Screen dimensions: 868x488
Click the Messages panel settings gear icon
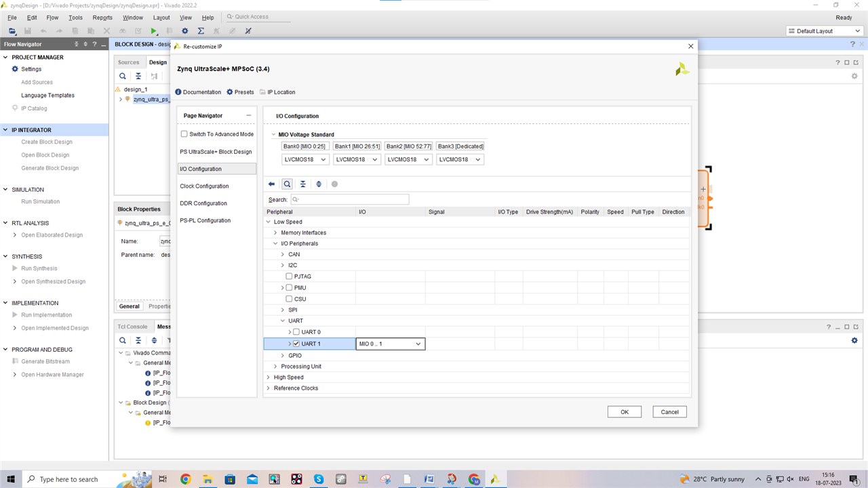click(x=854, y=340)
